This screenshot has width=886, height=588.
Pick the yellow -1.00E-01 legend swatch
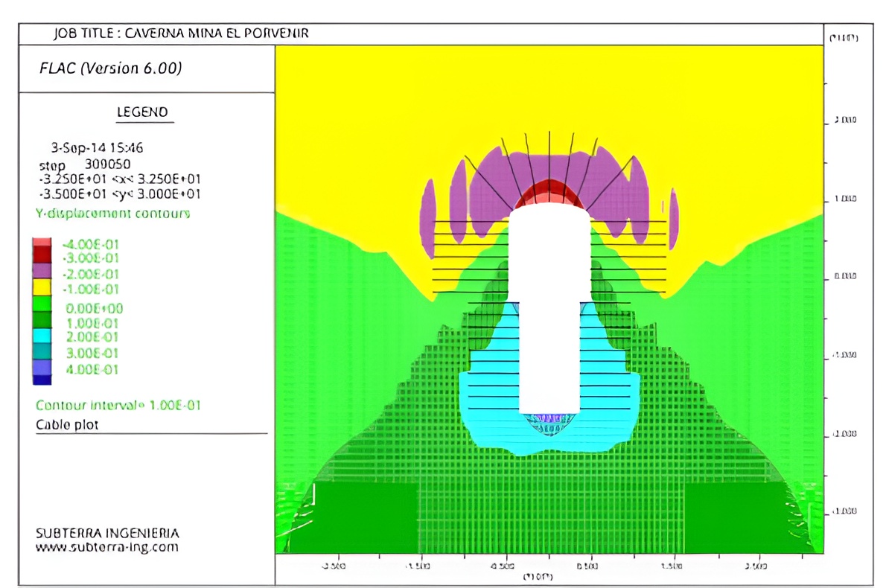coord(42,288)
